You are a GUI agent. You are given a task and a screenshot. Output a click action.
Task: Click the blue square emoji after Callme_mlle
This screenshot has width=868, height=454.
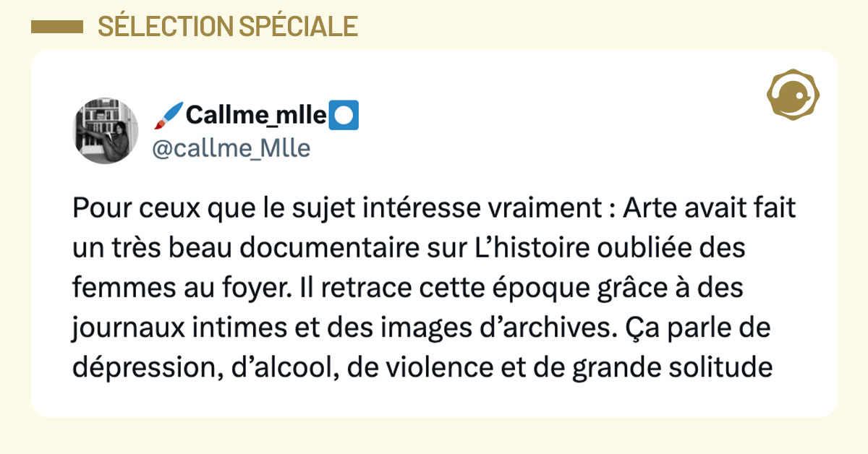pyautogui.click(x=344, y=114)
